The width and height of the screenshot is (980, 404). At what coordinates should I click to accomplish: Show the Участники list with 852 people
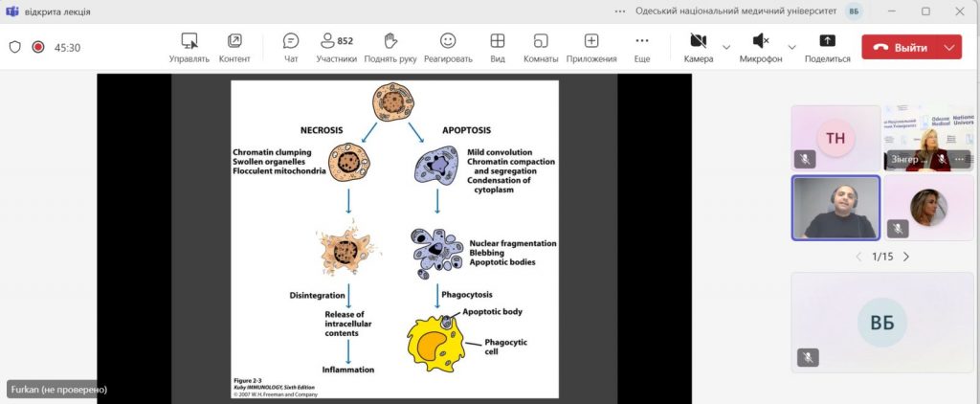click(x=336, y=47)
